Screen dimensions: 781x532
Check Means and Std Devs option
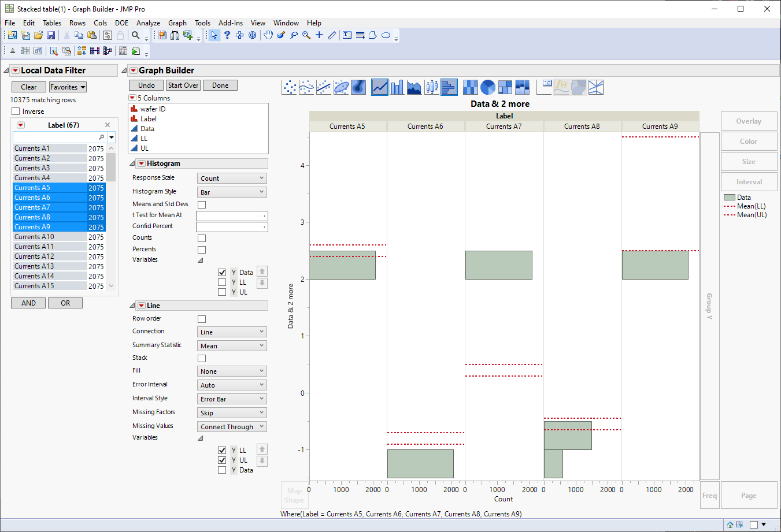(x=201, y=203)
